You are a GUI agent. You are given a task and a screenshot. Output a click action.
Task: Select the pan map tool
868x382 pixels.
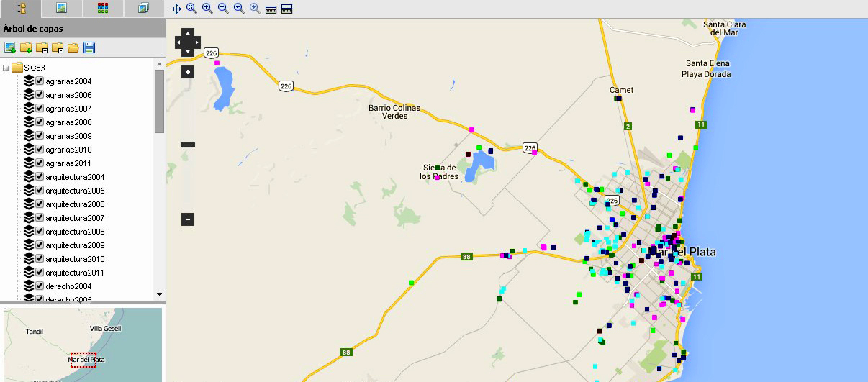(x=177, y=9)
